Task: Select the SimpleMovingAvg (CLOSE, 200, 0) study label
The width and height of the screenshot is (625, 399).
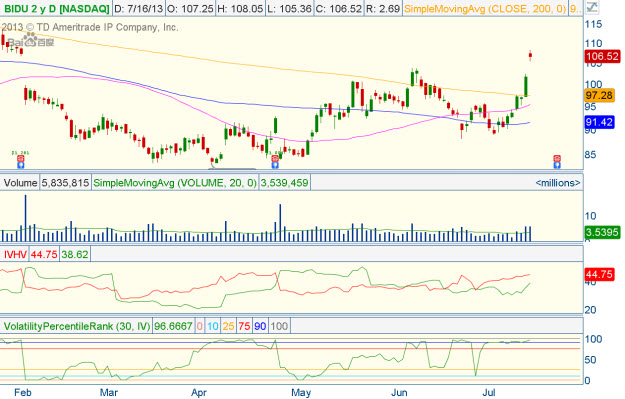Action: click(485, 8)
